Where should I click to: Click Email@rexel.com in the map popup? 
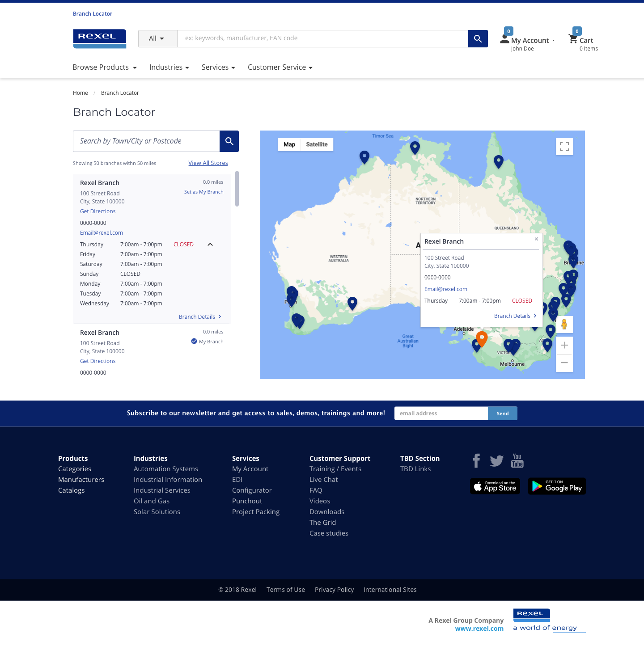coord(446,289)
